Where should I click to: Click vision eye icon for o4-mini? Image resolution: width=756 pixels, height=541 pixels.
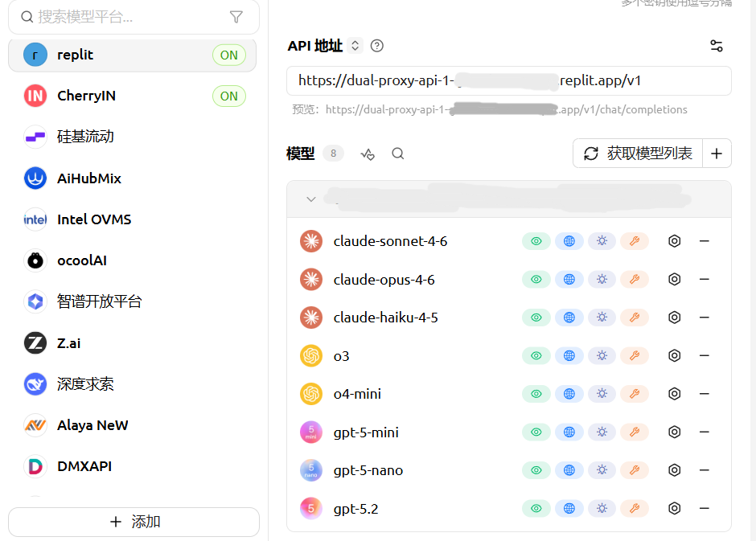click(x=536, y=394)
